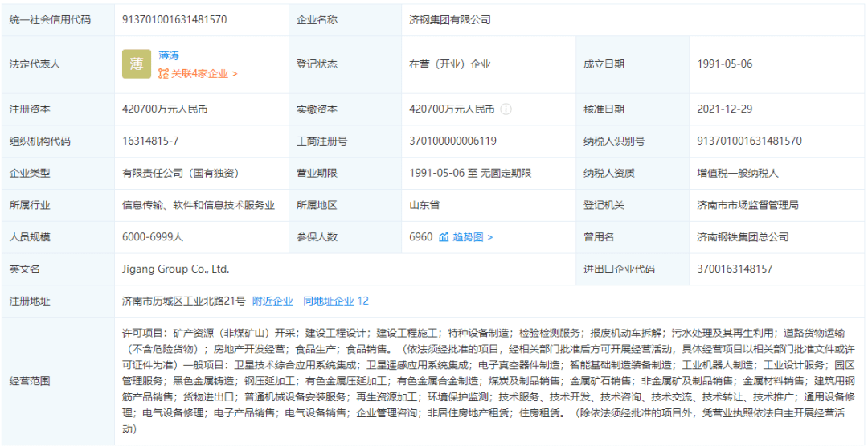Click taxpayer qualification 增值税一般纳税人

pyautogui.click(x=737, y=174)
